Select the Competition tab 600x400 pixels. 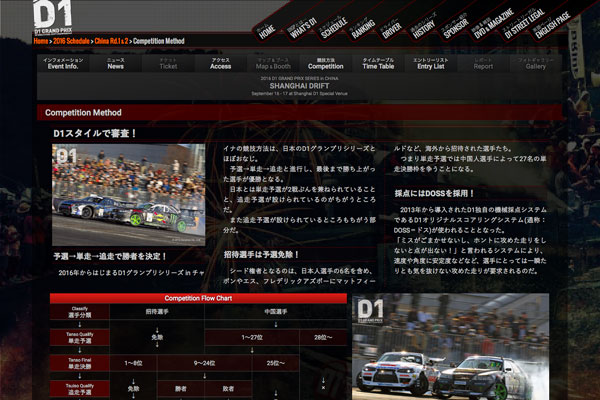pyautogui.click(x=326, y=64)
